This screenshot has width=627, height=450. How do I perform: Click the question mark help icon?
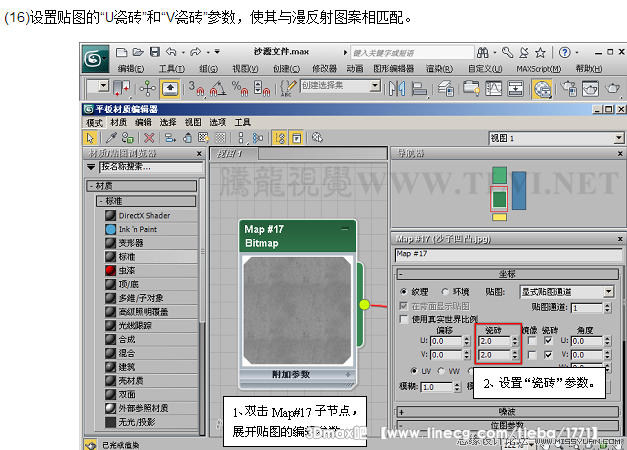point(565,52)
